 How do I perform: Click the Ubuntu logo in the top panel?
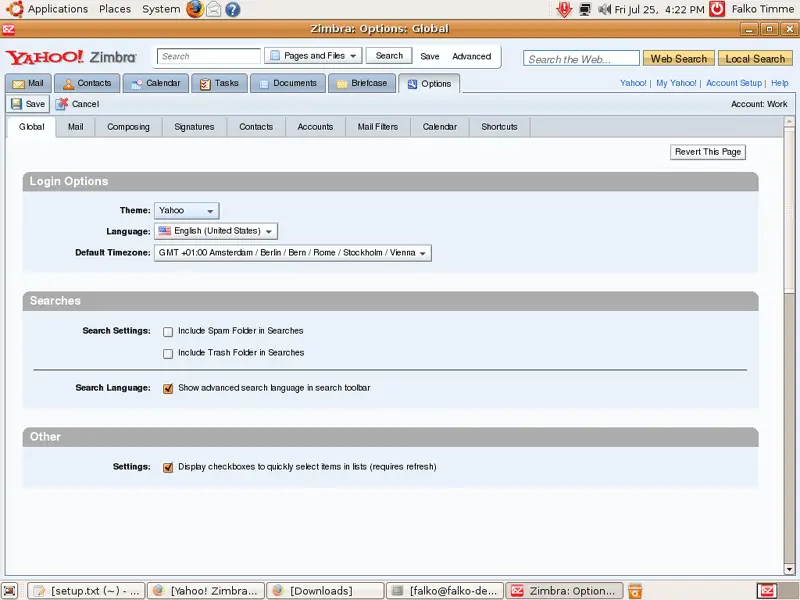14,9
